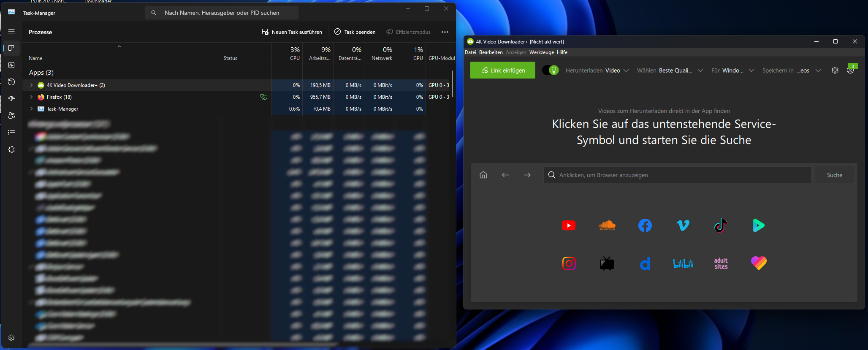The image size is (868, 350).
Task: Open the Datei menu
Action: (470, 52)
